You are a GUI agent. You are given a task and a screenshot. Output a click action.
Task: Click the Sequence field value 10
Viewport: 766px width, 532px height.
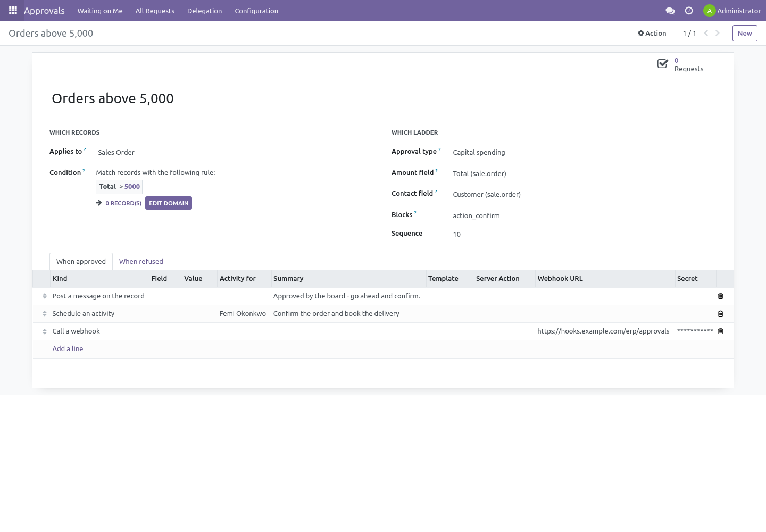[x=457, y=234]
